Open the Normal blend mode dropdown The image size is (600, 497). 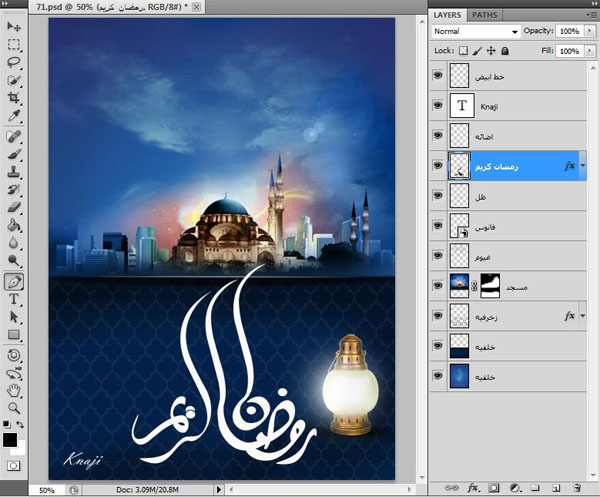click(475, 31)
